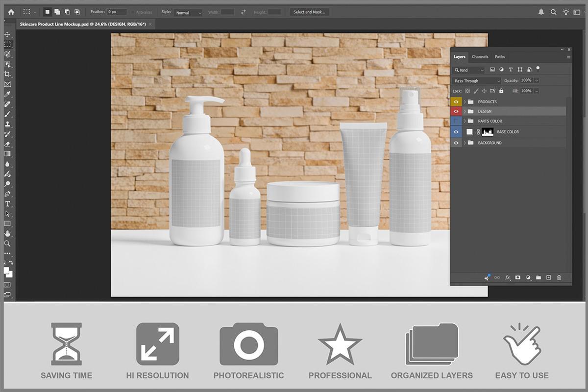Select the Clone Stamp tool
Image resolution: width=588 pixels, height=392 pixels.
click(x=7, y=124)
